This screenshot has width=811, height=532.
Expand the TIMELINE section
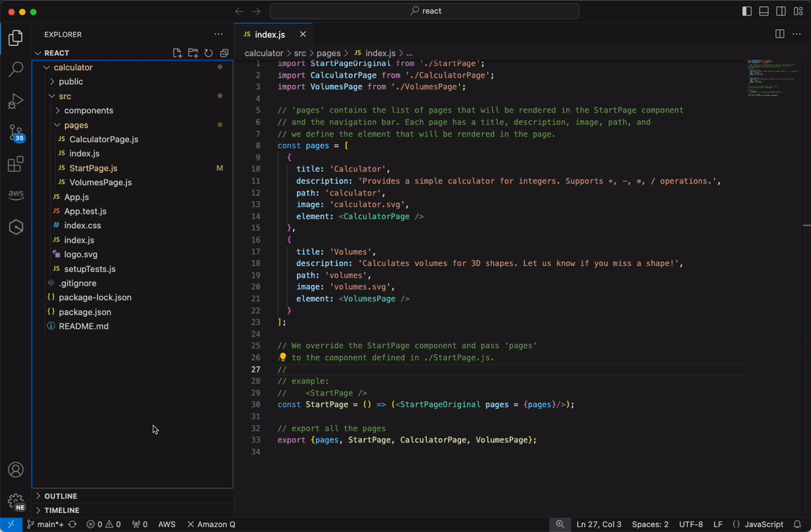(x=38, y=510)
